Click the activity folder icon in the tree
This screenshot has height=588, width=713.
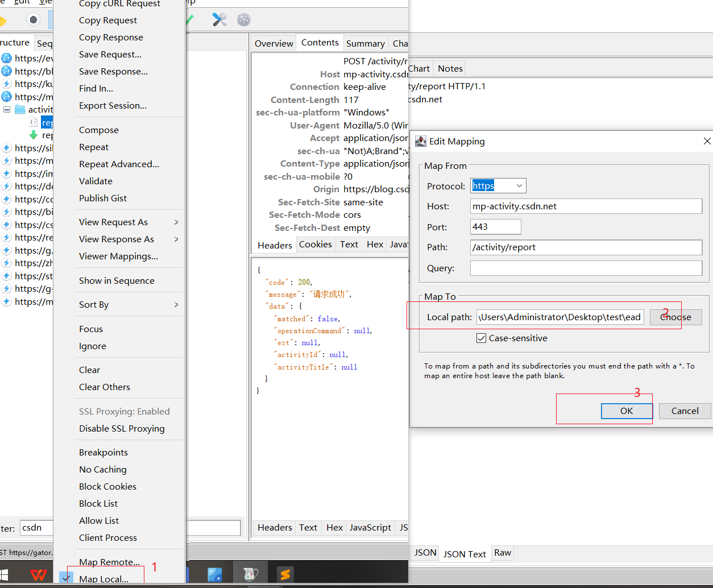pos(20,109)
